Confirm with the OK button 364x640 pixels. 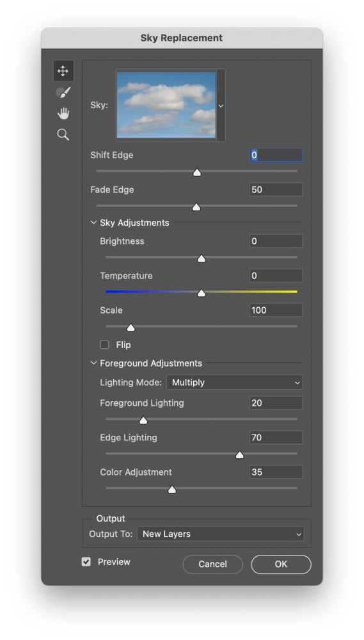281,564
